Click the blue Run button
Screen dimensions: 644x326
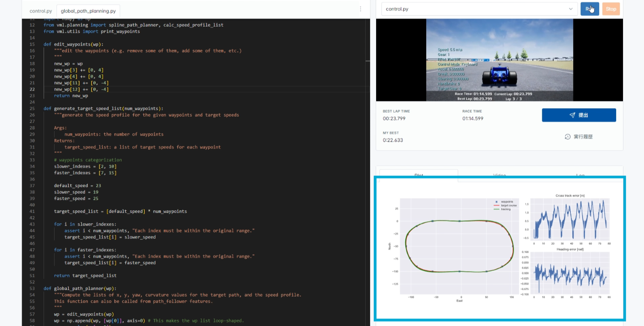tap(589, 9)
